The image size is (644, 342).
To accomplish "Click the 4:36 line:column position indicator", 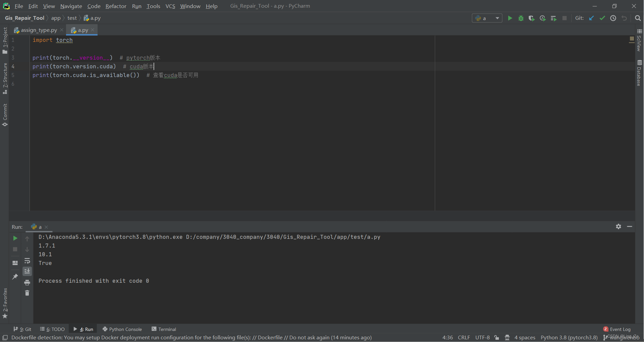I will [x=448, y=338].
